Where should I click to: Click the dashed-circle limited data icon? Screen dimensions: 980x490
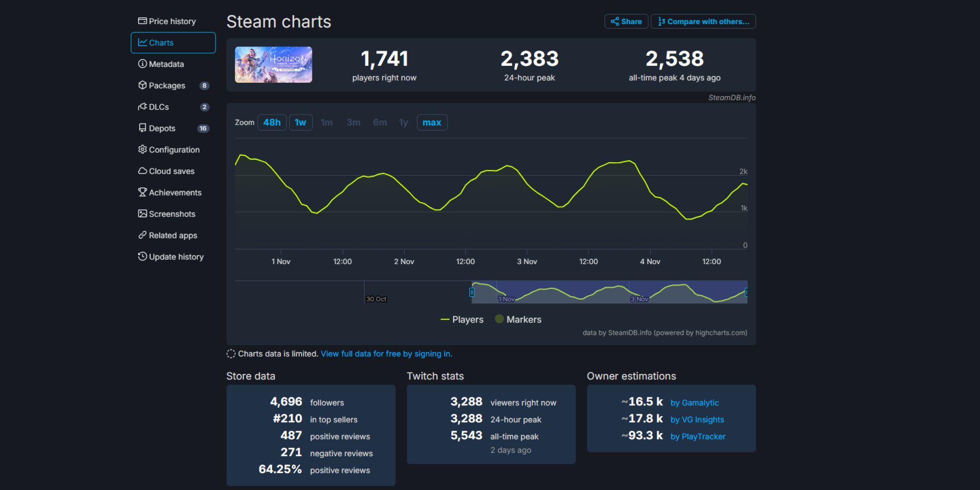tap(231, 354)
